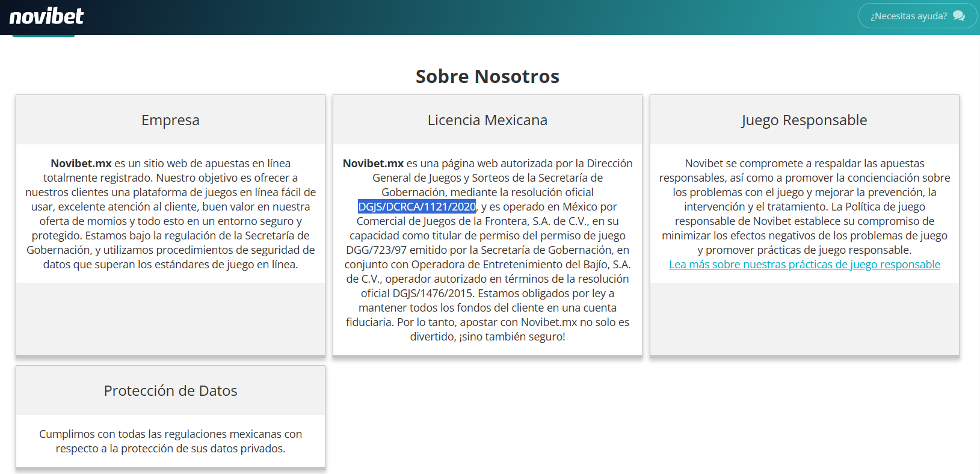Click the Sobre Nosotros page title
The width and height of the screenshot is (980, 474).
pyautogui.click(x=487, y=76)
